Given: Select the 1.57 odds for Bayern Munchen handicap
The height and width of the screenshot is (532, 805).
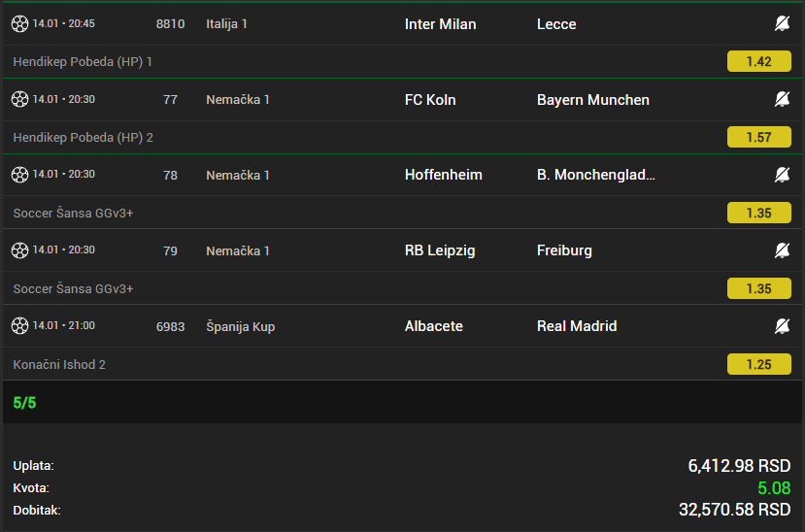Looking at the screenshot, I should coord(758,137).
